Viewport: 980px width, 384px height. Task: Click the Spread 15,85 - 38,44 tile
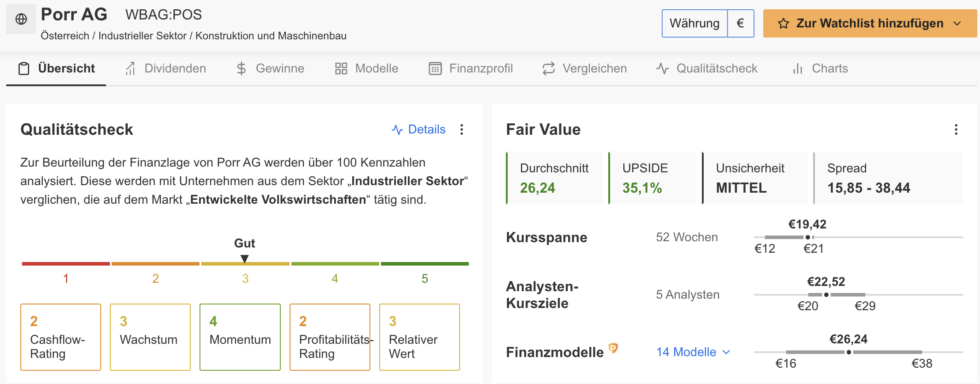(888, 178)
